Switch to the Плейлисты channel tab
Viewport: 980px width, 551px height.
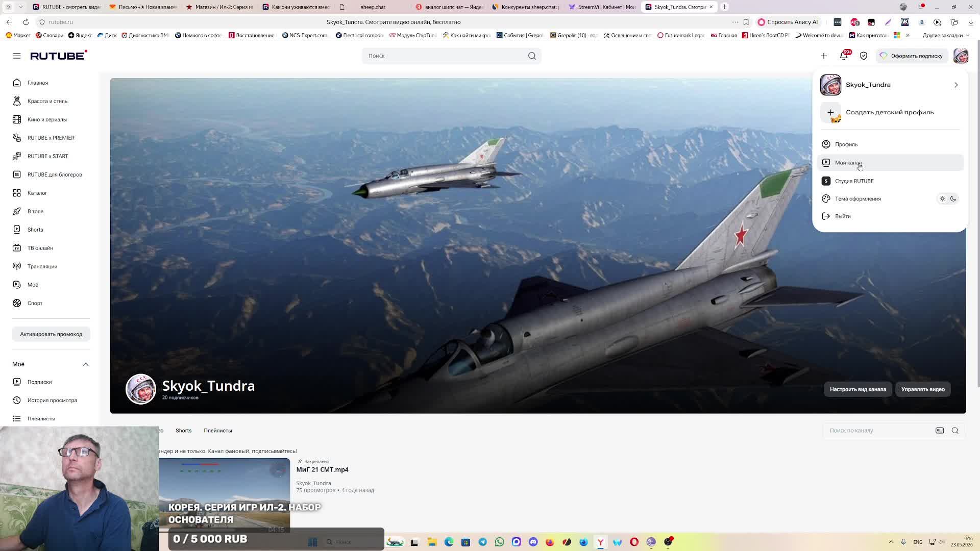(x=218, y=431)
